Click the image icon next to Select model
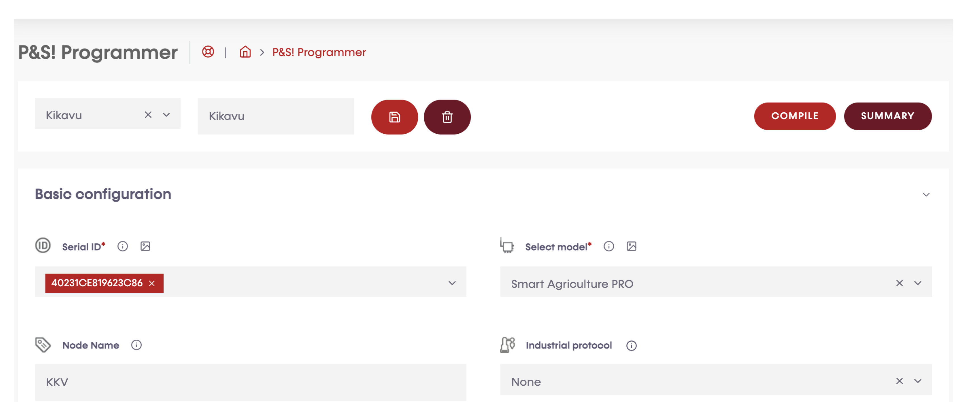Screen dimensions: 980x416 632,246
